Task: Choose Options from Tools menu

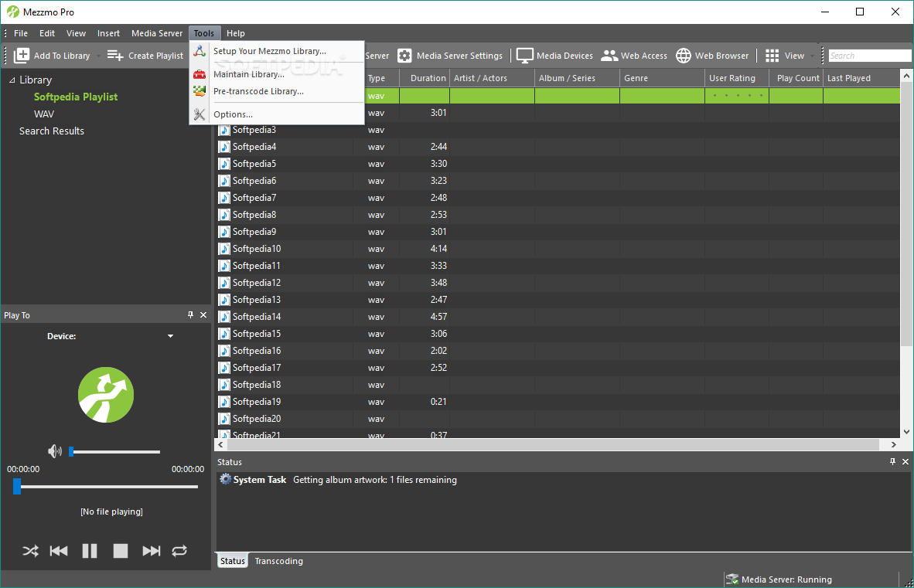Action: click(x=277, y=114)
